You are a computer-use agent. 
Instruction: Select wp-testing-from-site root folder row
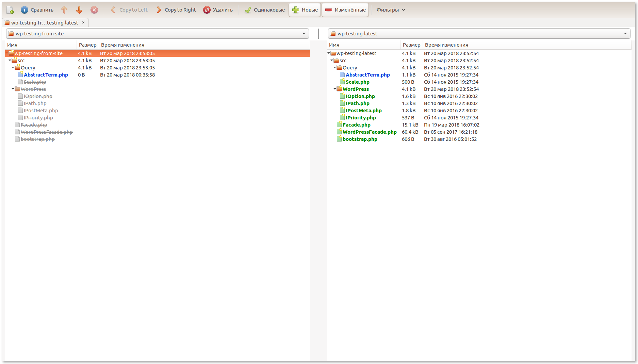158,53
